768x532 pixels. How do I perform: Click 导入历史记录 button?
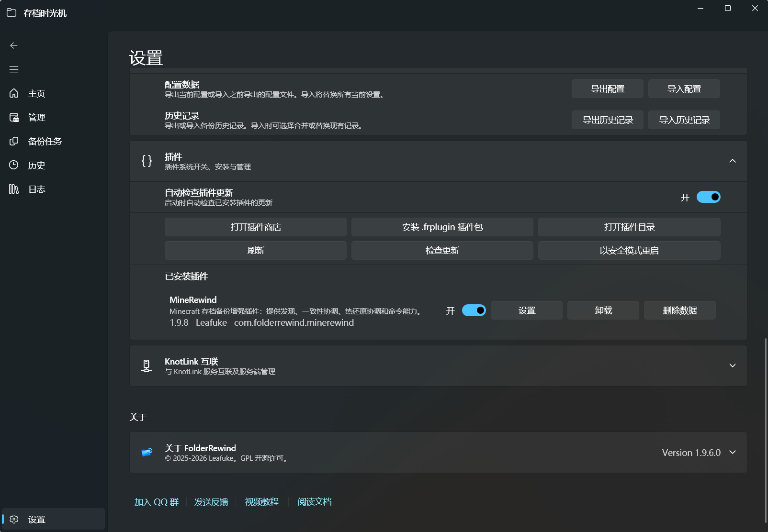[684, 120]
